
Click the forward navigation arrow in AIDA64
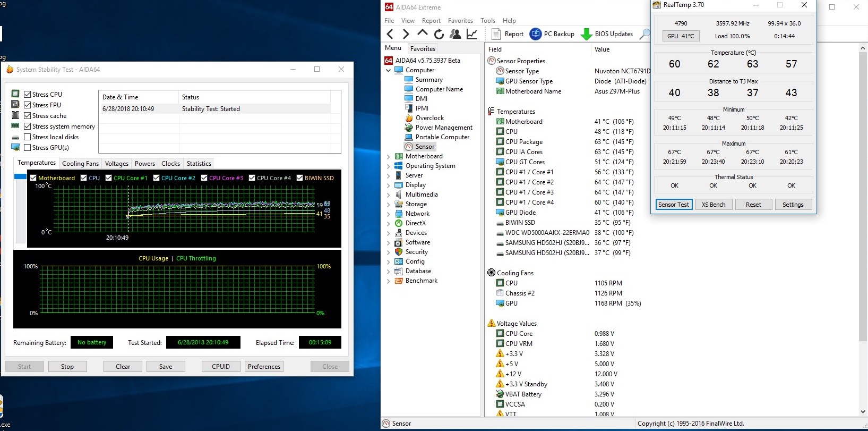(x=406, y=34)
